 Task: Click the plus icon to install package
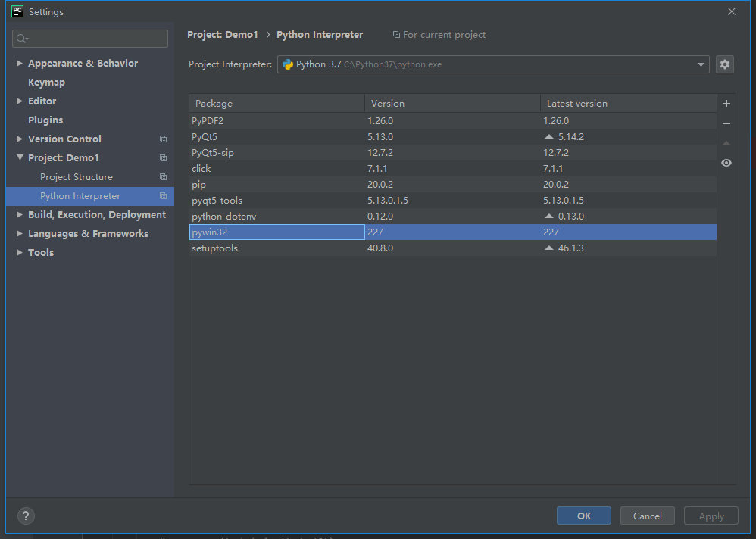(726, 104)
